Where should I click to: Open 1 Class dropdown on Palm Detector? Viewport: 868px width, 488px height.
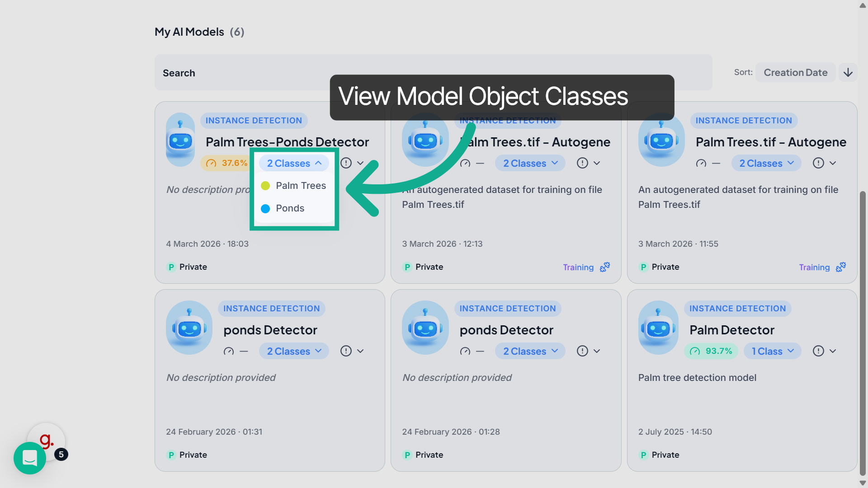pyautogui.click(x=773, y=351)
